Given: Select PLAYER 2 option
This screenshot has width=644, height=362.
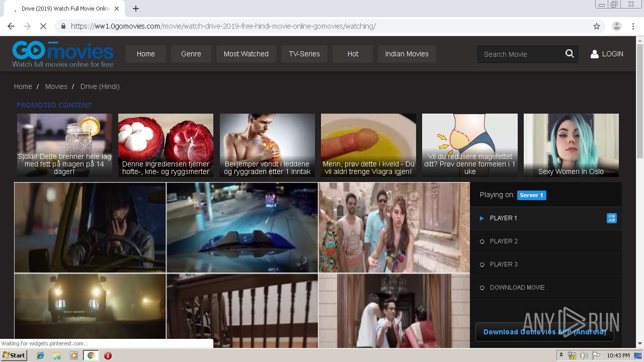Looking at the screenshot, I should click(546, 241).
